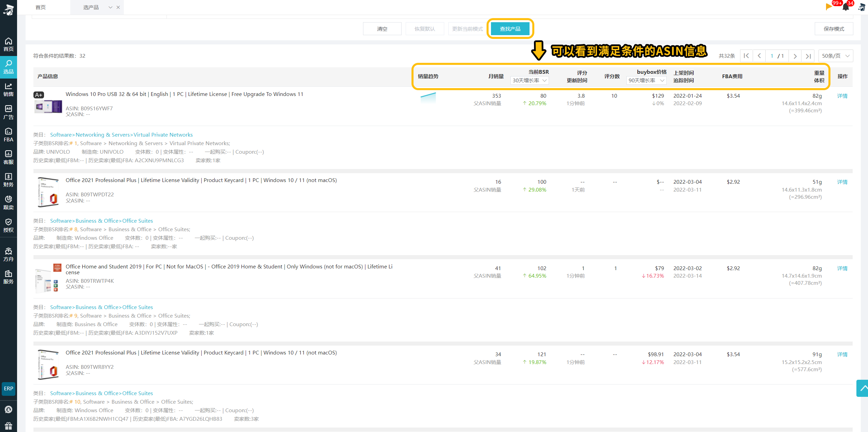Go to previous results page

point(759,56)
